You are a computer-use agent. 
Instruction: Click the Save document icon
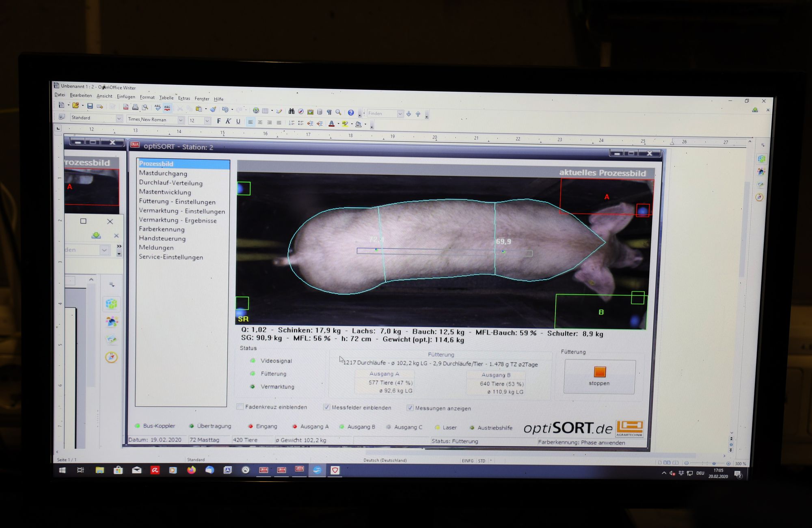(90, 106)
